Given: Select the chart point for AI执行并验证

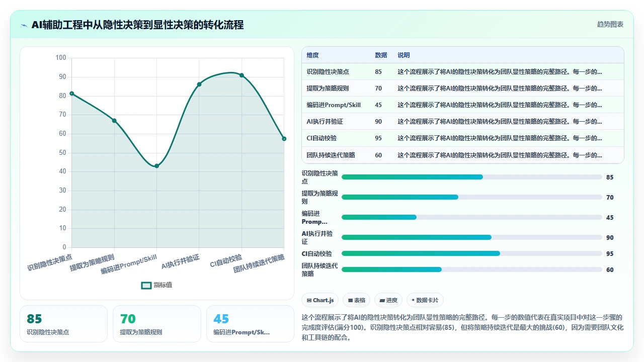Looking at the screenshot, I should tap(199, 84).
